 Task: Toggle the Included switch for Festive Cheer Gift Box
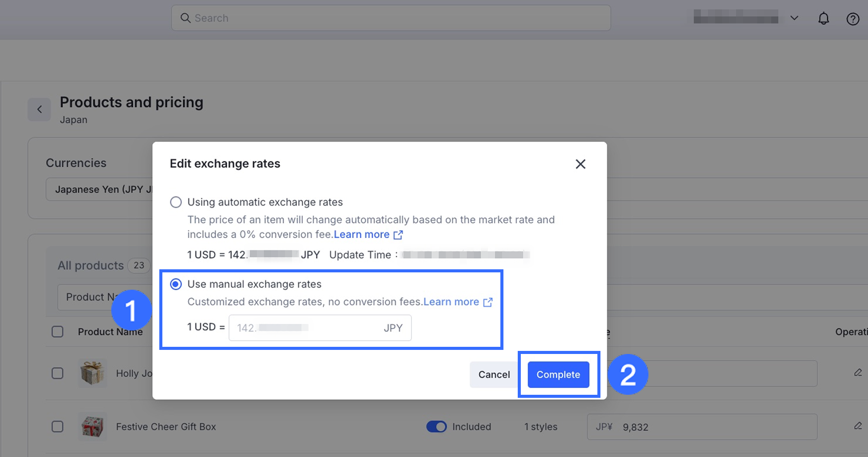point(436,426)
